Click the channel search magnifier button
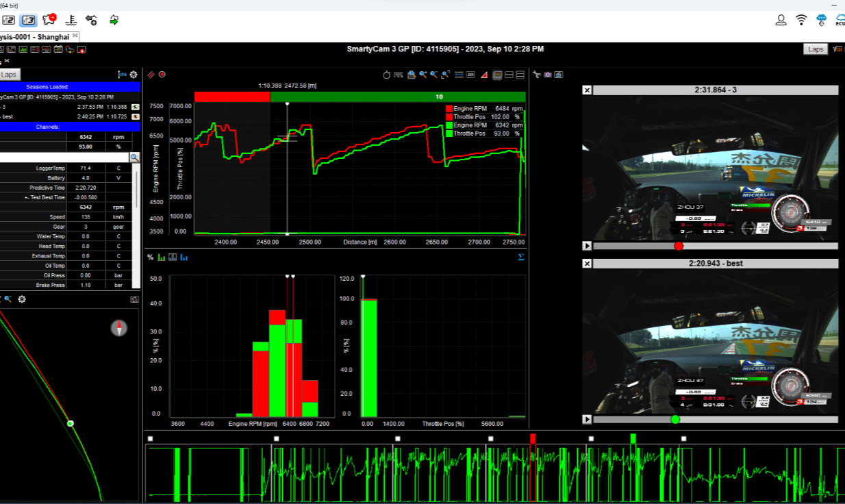Viewport: 845px width, 504px height. click(x=134, y=157)
